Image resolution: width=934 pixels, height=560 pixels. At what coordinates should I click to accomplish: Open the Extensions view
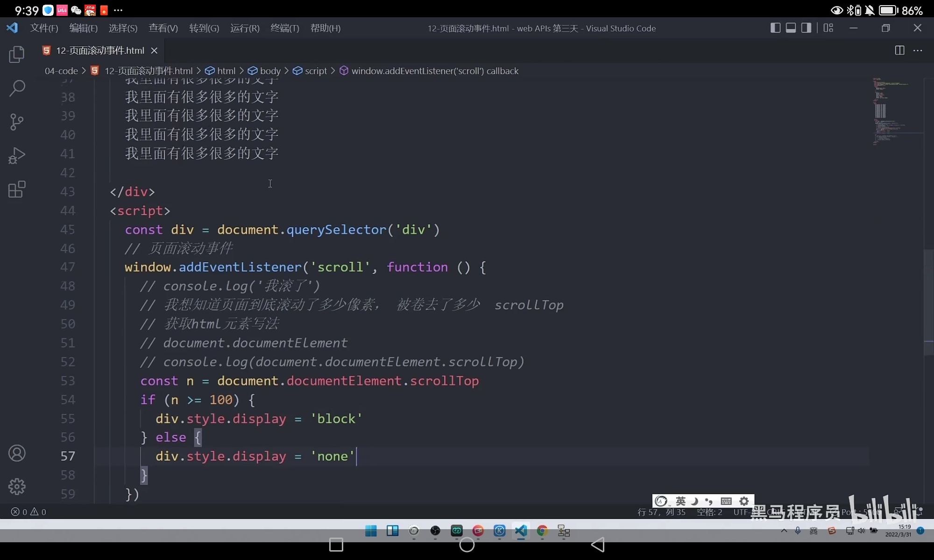[x=17, y=189]
